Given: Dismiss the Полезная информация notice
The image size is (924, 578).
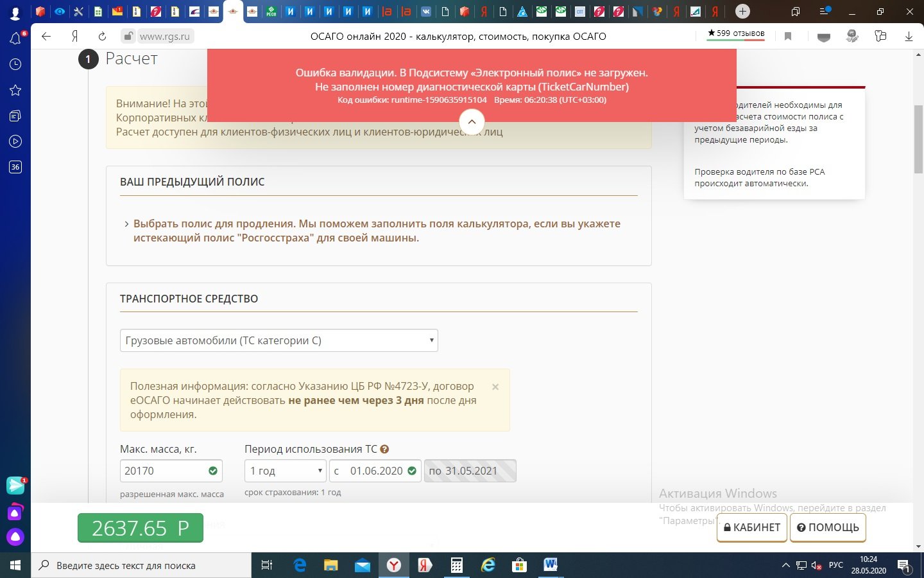Looking at the screenshot, I should 495,387.
